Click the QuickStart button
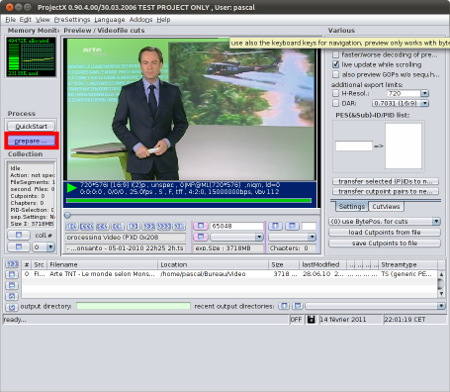Screen dimensions: 450x392 pyautogui.click(x=31, y=126)
